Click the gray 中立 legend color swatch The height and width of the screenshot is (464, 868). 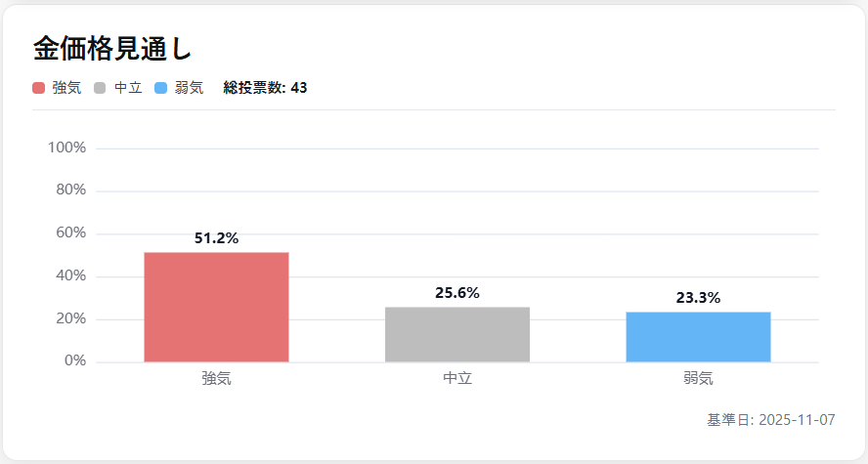coord(101,88)
